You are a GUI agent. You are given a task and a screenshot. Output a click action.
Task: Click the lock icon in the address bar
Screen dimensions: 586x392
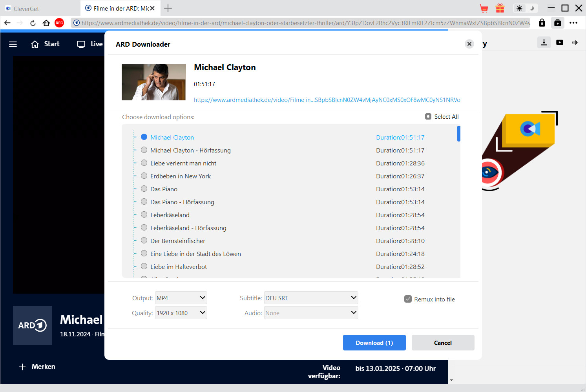542,23
